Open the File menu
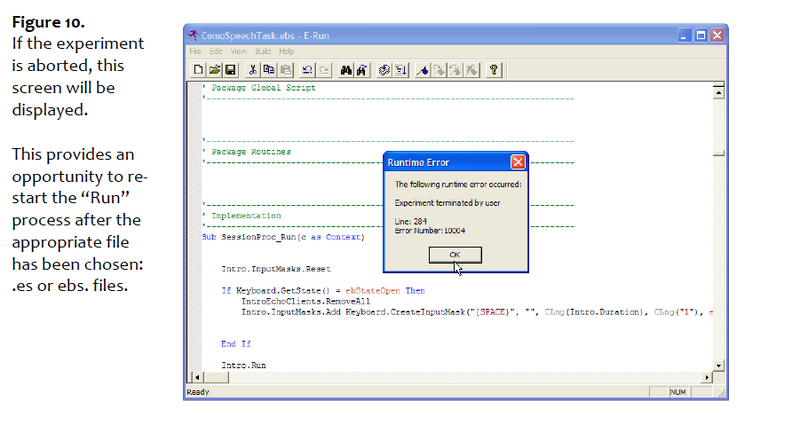 click(x=195, y=52)
